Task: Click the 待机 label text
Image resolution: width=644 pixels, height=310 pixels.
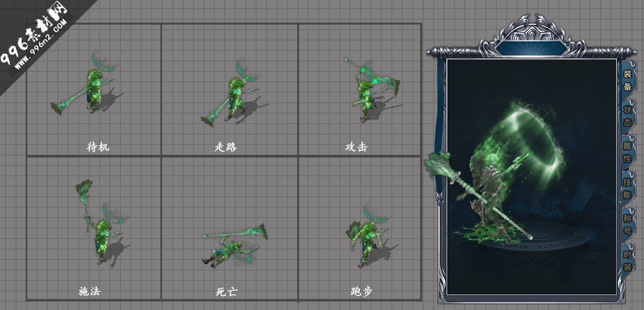Action: pos(98,147)
